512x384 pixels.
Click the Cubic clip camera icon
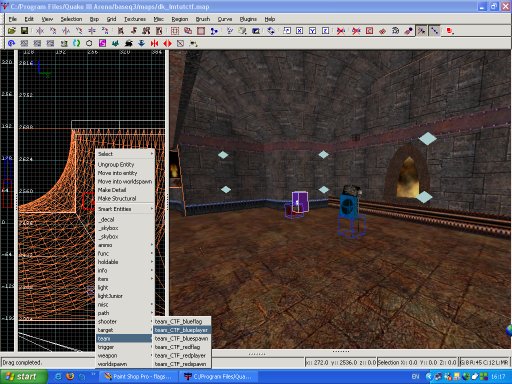click(256, 31)
